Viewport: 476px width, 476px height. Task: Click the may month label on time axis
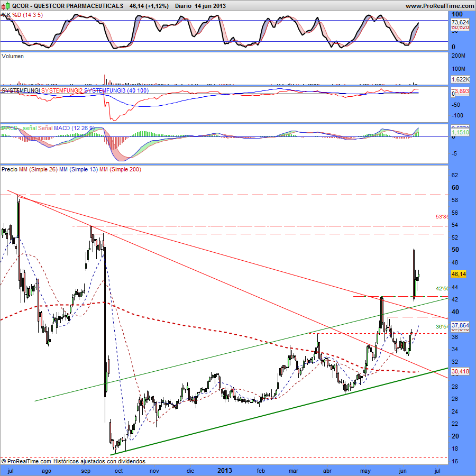(x=365, y=471)
